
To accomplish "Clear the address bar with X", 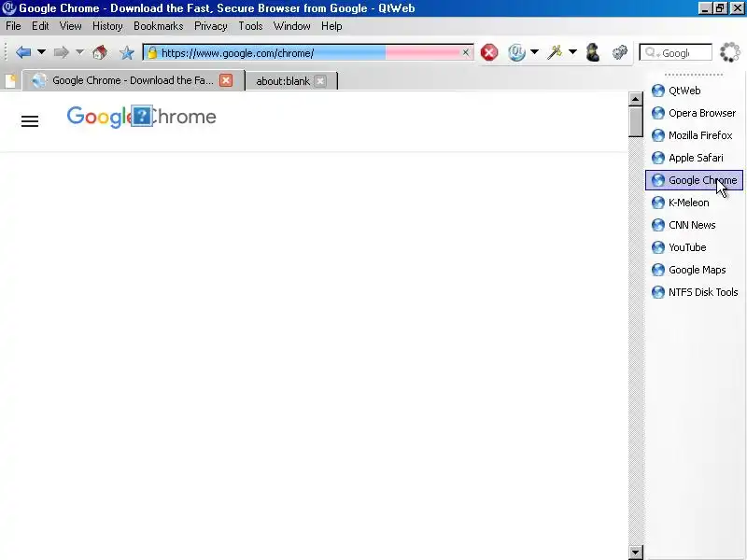I will coord(465,53).
